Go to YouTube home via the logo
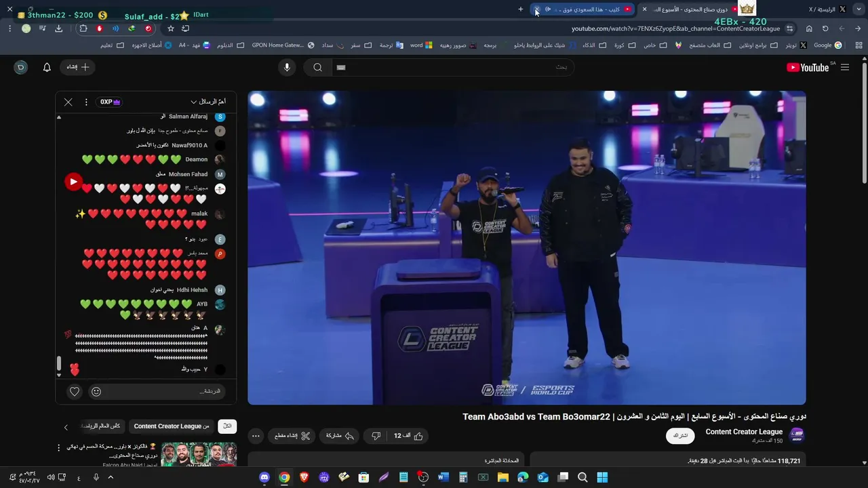868x488 pixels. tap(808, 67)
